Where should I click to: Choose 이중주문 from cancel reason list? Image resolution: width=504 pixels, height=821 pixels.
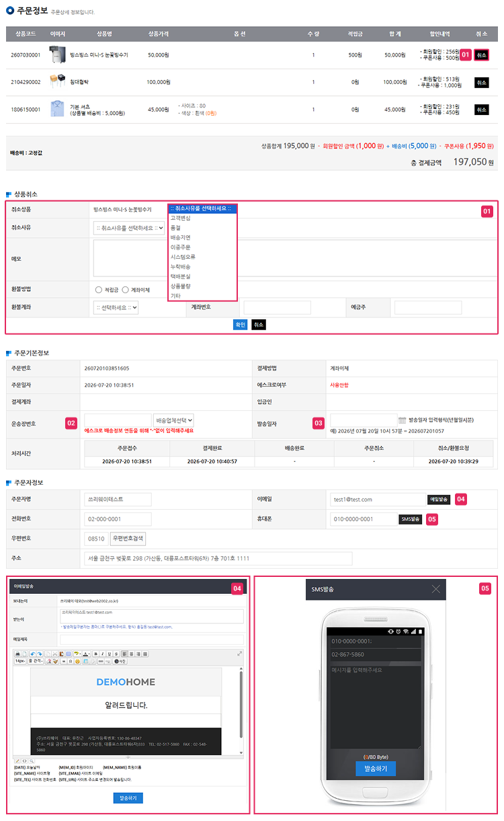202,247
